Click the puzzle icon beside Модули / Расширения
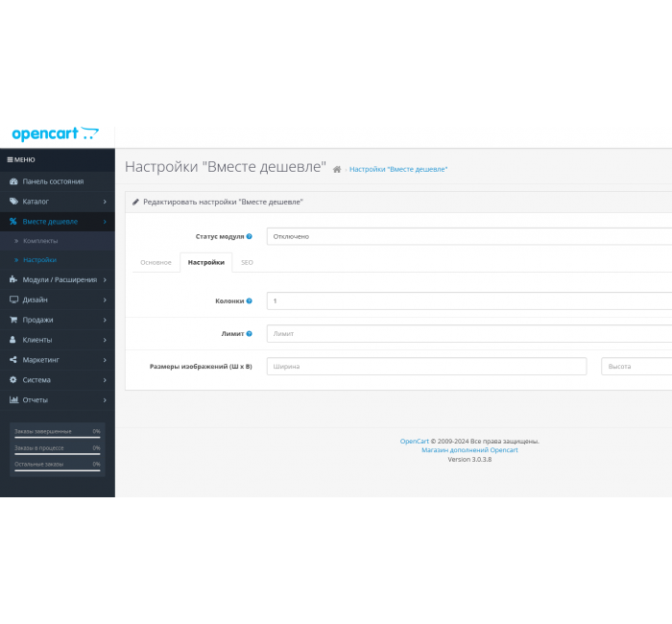672x624 pixels. coord(13,279)
